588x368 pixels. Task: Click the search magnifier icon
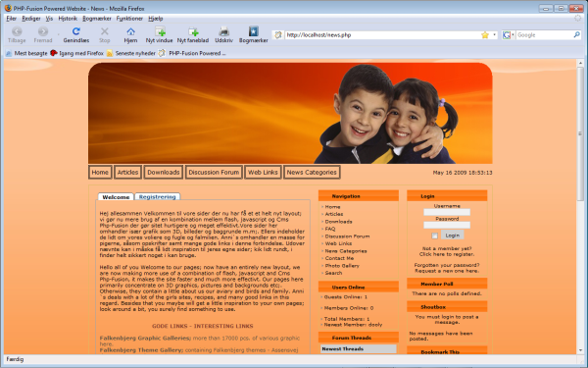(577, 35)
